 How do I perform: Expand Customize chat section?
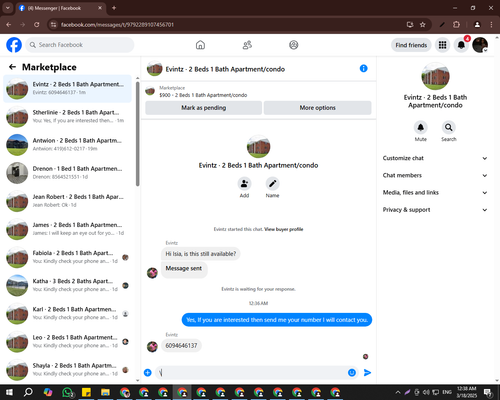(x=435, y=158)
